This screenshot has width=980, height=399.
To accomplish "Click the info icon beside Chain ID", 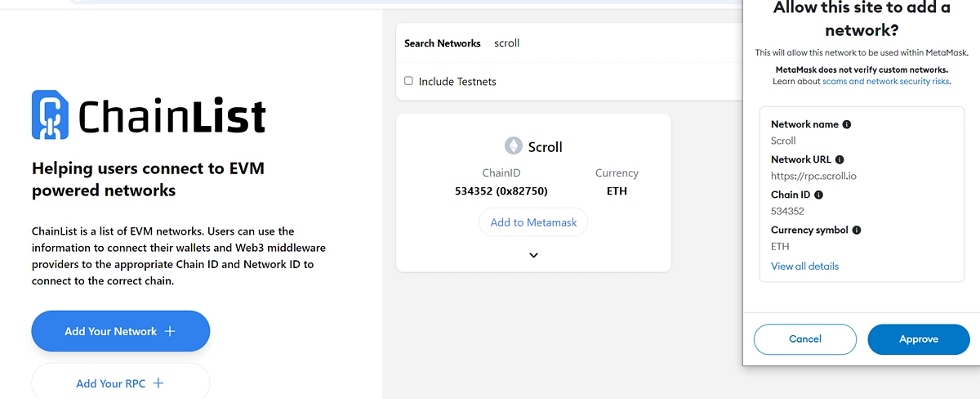I will point(818,195).
